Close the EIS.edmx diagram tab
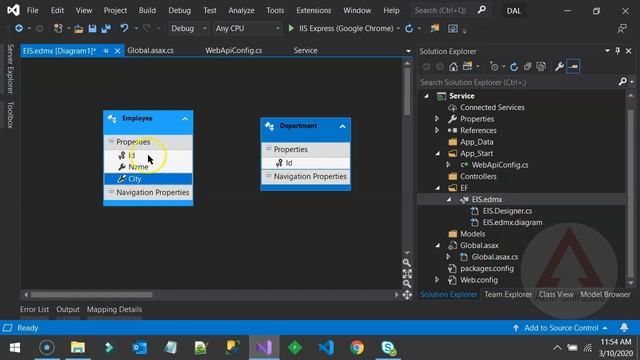This screenshot has height=360, width=640. tap(118, 51)
